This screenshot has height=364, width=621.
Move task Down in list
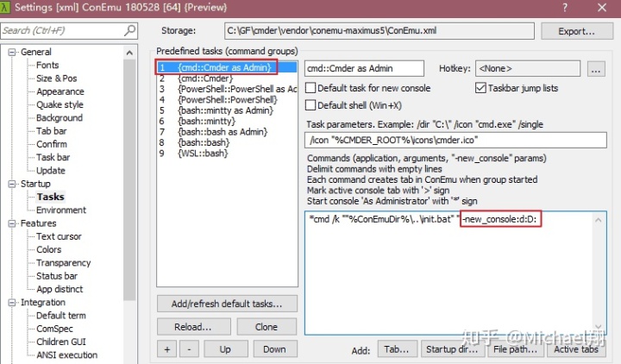tap(274, 349)
